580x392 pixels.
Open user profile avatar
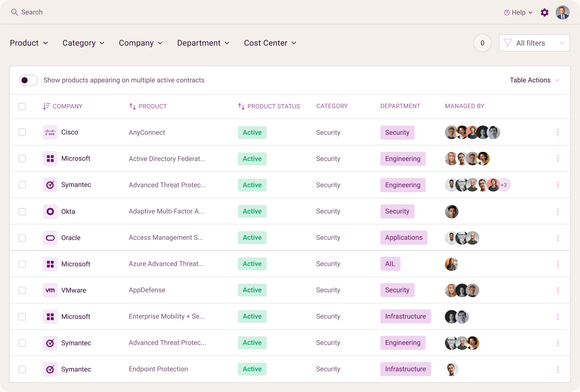563,13
